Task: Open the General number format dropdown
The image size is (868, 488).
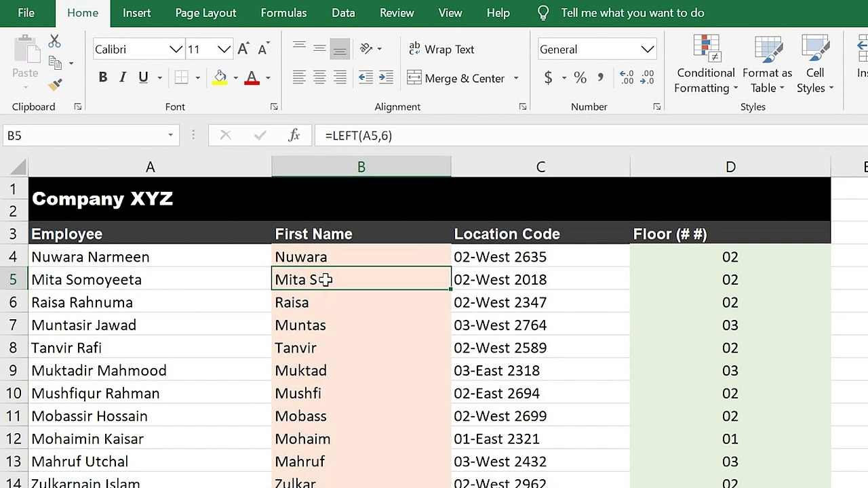Action: point(647,49)
